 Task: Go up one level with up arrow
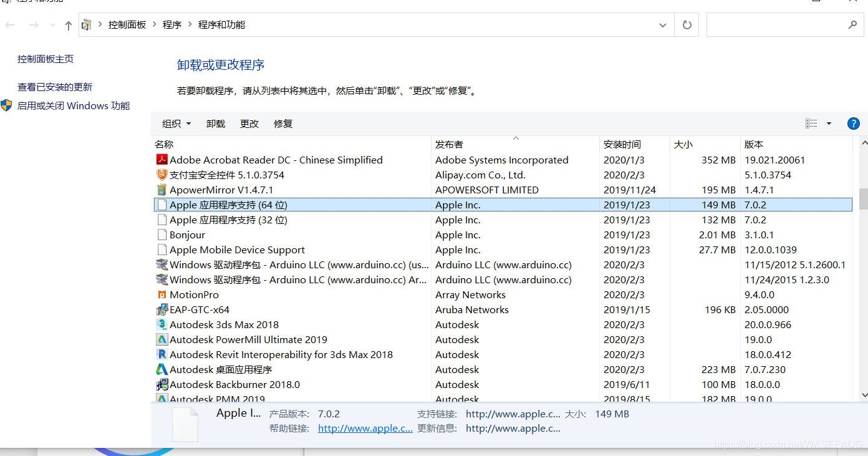[69, 25]
